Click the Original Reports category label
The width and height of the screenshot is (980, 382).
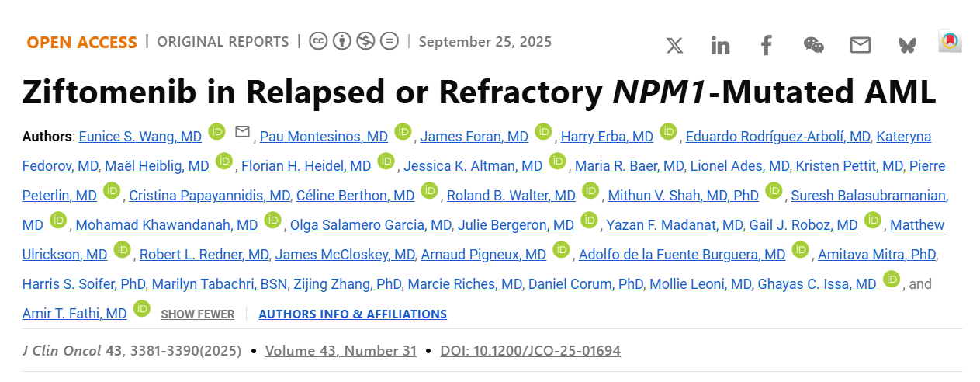click(x=223, y=42)
